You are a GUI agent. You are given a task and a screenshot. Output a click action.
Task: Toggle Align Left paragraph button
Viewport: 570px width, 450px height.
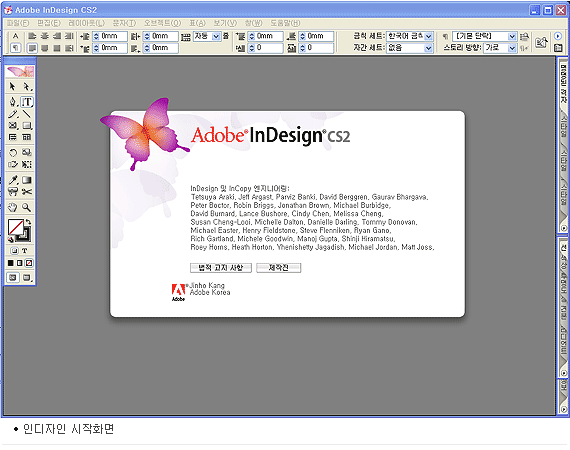[32, 36]
